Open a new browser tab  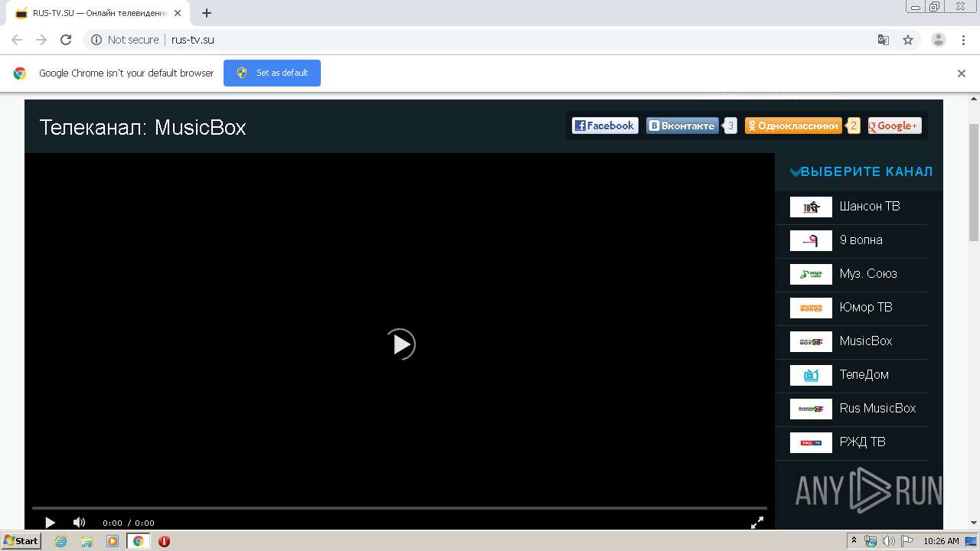(x=207, y=13)
